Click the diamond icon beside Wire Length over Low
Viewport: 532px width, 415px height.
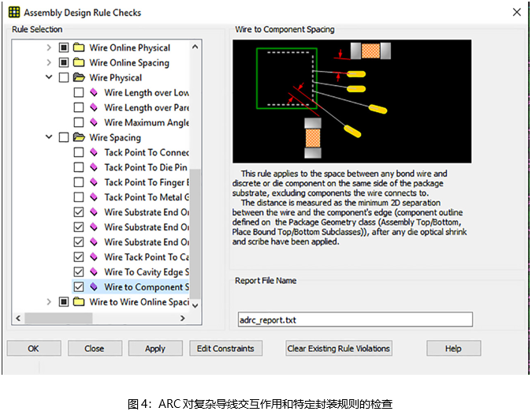[94, 92]
